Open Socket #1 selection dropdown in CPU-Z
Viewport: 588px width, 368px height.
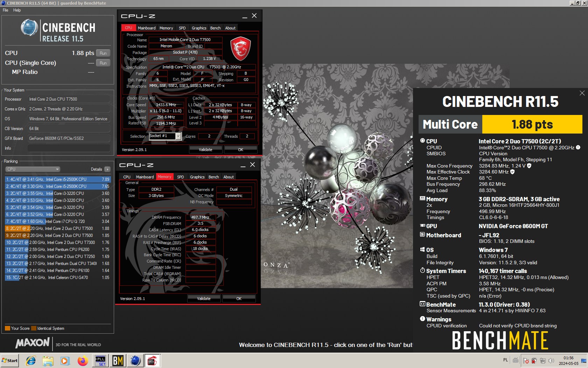[x=178, y=136]
